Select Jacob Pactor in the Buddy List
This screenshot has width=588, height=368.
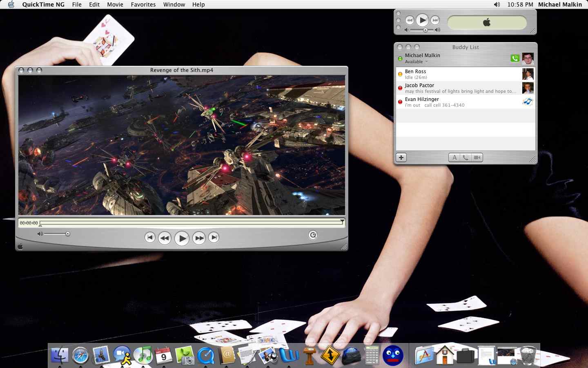point(465,88)
